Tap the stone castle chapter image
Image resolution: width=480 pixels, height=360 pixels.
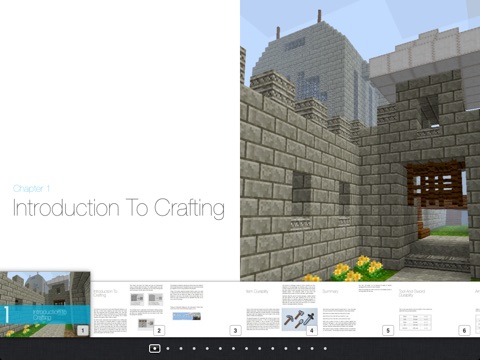pyautogui.click(x=360, y=140)
